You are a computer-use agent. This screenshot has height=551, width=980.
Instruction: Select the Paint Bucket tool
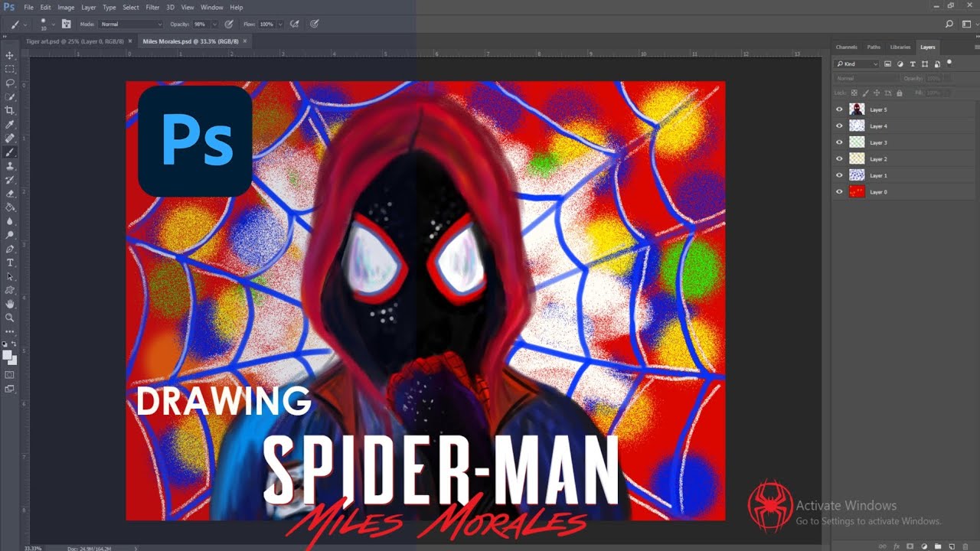pos(10,207)
